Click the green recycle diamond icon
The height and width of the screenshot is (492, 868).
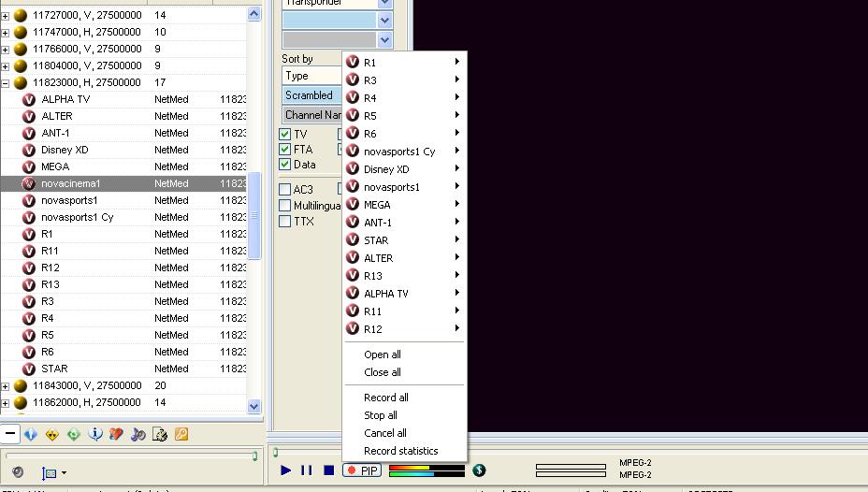click(x=74, y=434)
